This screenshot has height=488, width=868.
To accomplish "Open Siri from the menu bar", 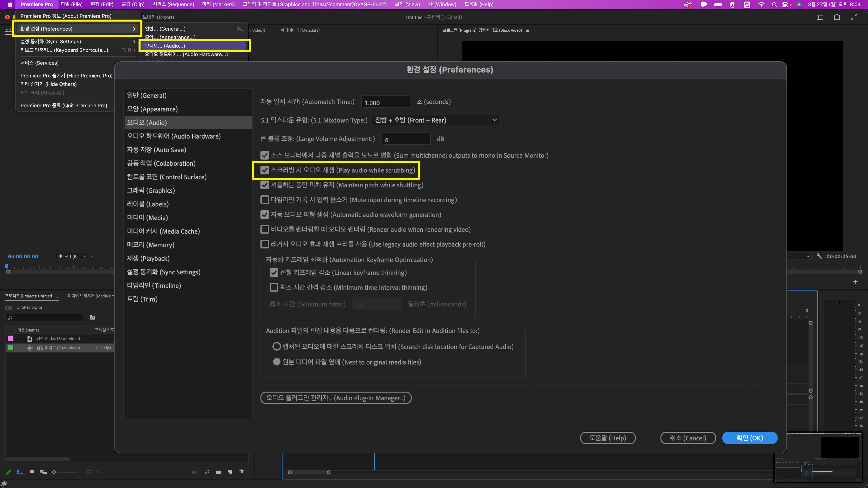I will point(799,4).
